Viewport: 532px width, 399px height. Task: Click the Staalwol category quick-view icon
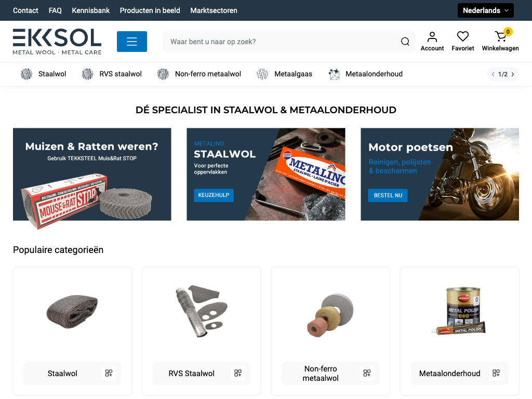109,373
